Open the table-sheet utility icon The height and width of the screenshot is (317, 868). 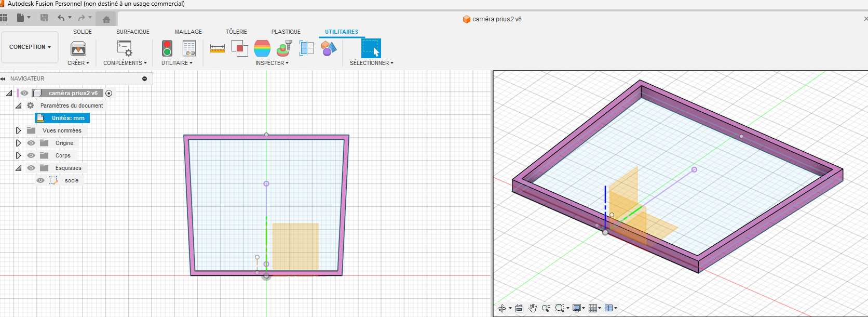[189, 48]
